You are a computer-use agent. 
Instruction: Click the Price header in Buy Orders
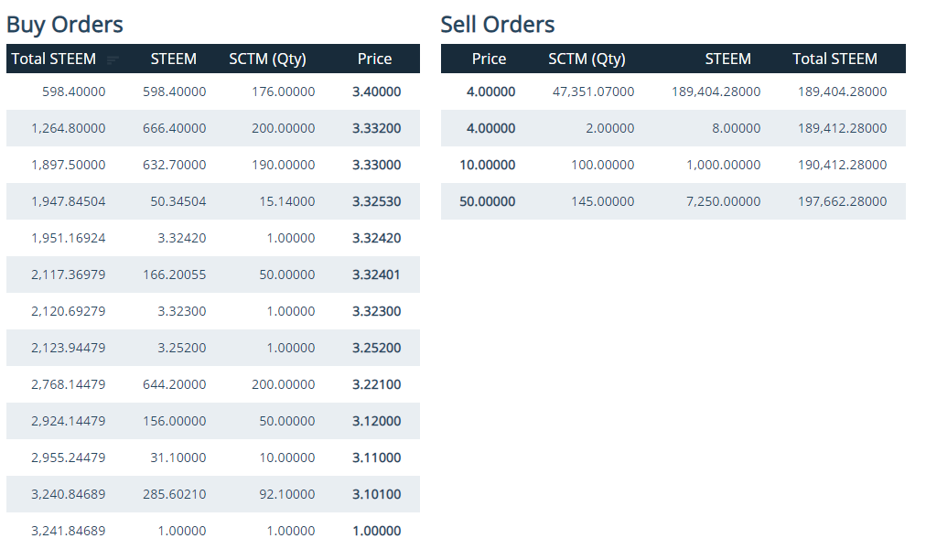374,59
